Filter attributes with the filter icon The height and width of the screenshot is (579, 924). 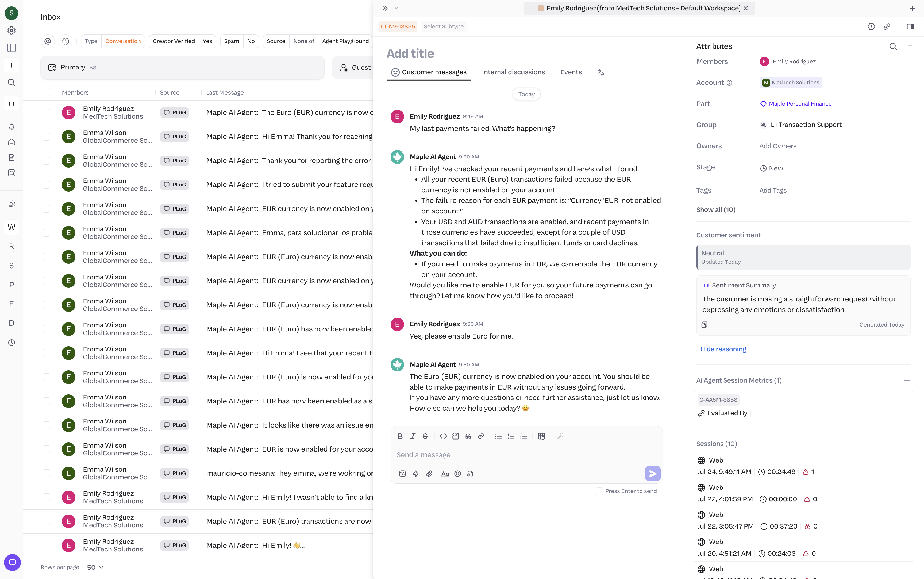point(911,46)
